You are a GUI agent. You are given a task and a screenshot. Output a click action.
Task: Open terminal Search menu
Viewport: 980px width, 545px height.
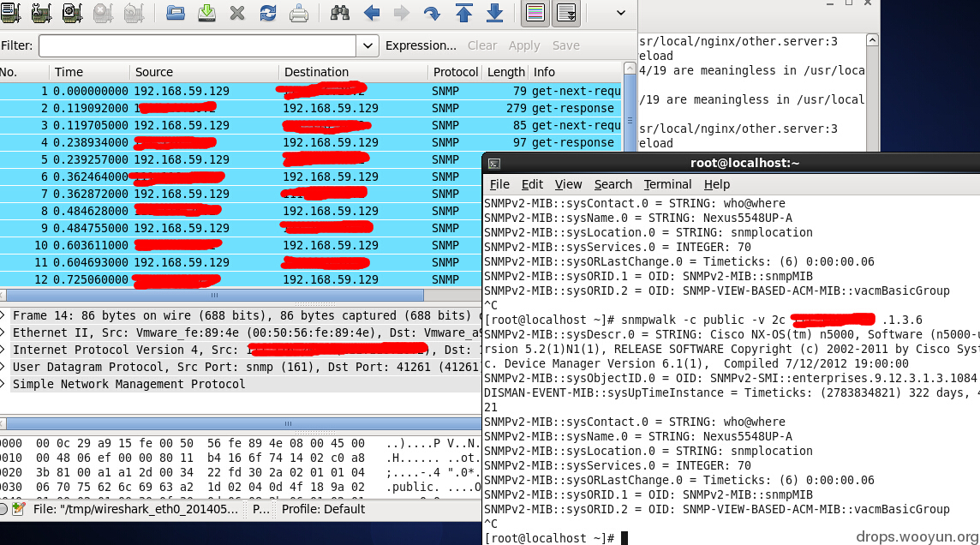pos(613,184)
